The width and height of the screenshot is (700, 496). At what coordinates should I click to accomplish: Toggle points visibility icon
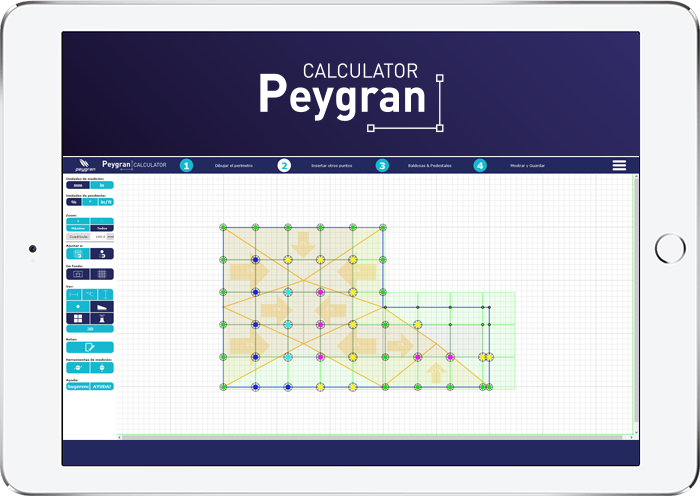[78, 306]
